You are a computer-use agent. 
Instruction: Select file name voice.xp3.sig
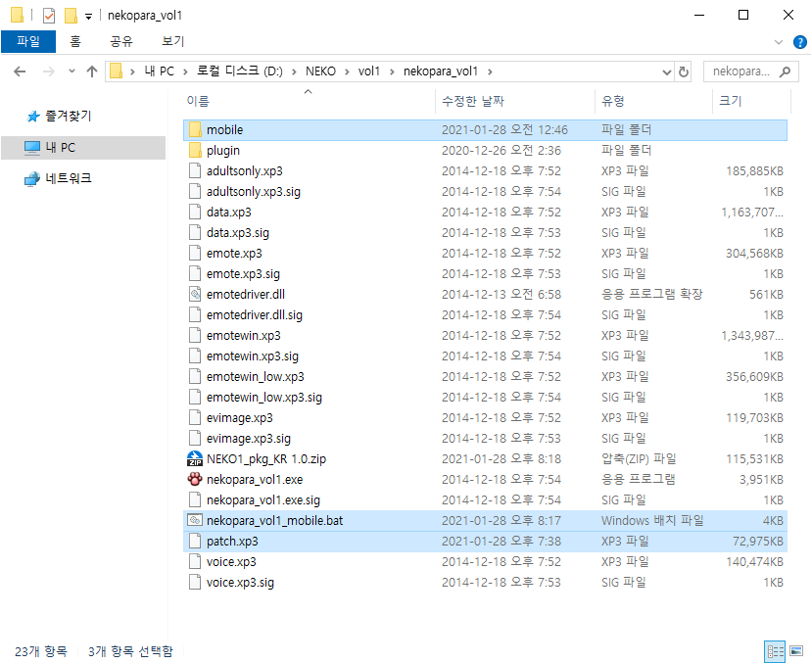(240, 582)
